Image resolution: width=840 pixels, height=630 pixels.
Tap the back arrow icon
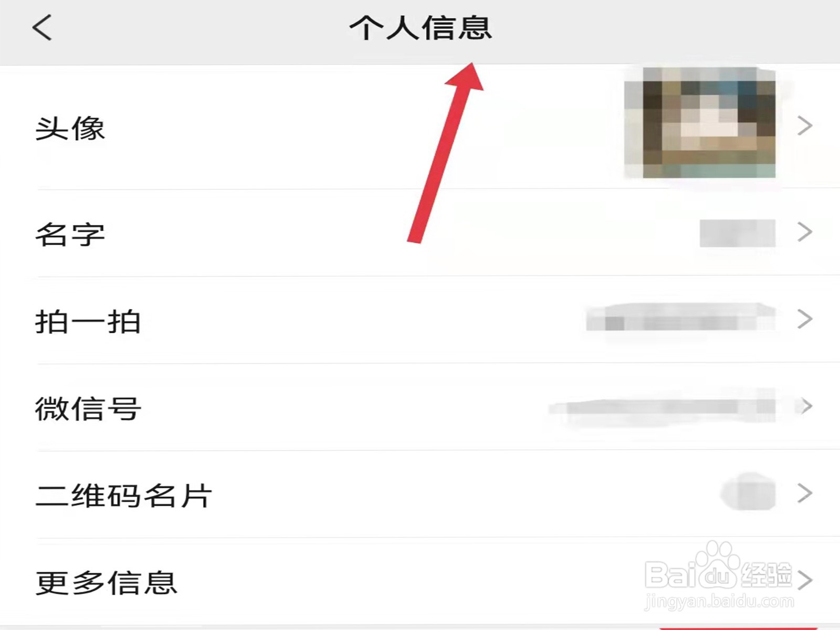click(x=42, y=27)
